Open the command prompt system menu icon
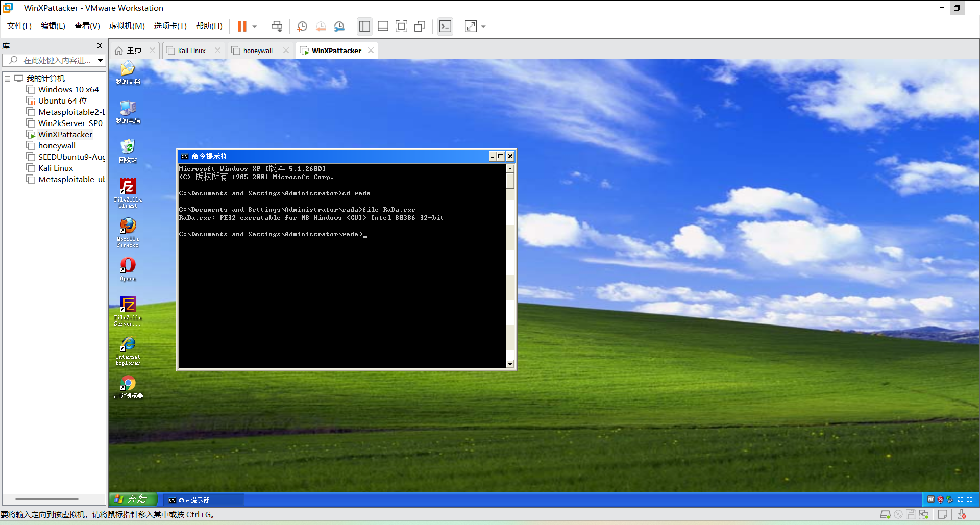 (x=185, y=156)
